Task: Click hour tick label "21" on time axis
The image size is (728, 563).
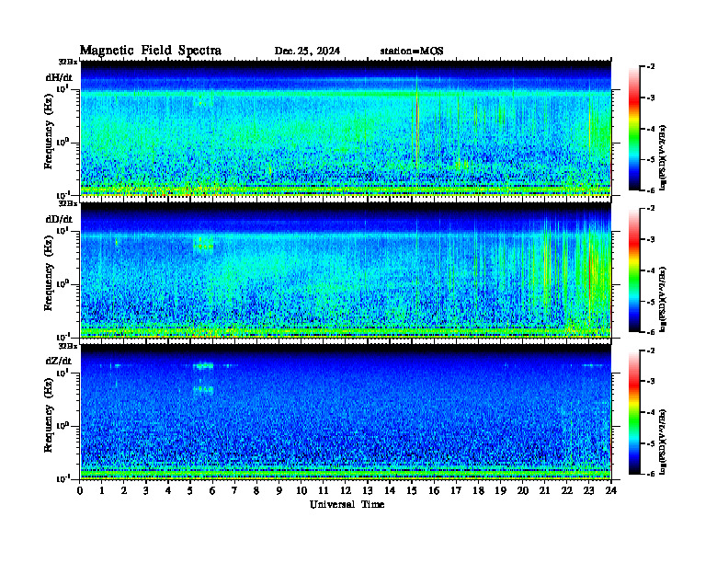Action: tap(544, 490)
